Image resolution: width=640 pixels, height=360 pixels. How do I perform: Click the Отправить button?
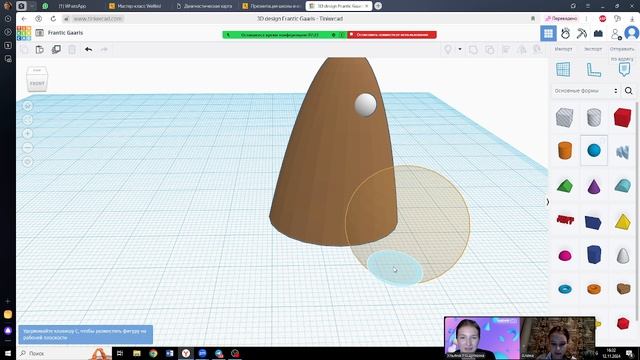coord(622,49)
